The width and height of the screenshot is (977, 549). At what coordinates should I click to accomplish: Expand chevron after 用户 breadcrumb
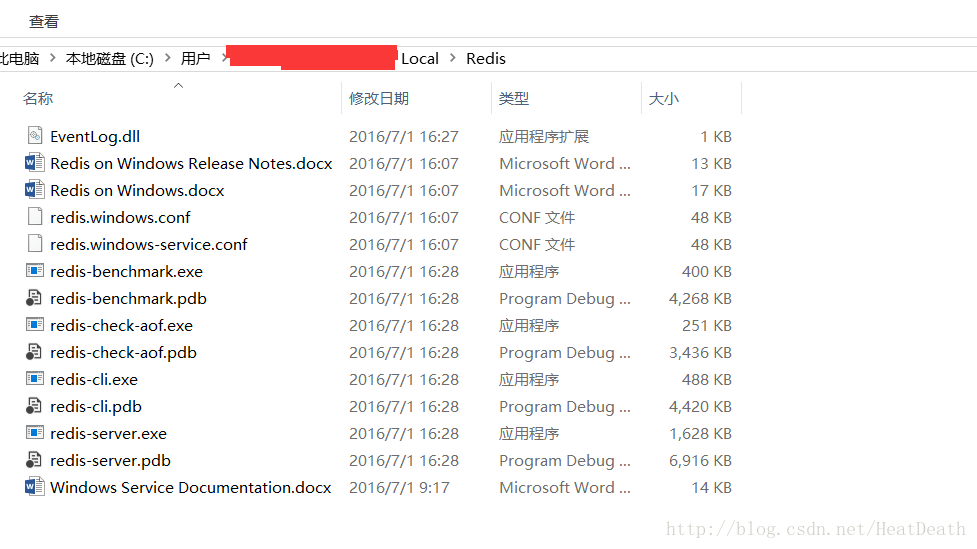click(x=224, y=58)
